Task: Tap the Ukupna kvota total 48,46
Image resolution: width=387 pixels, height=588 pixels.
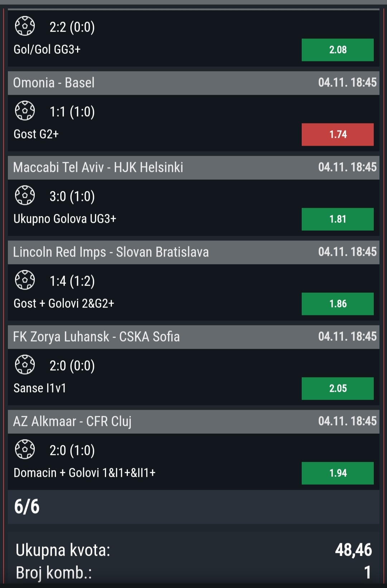Action: coord(353,550)
